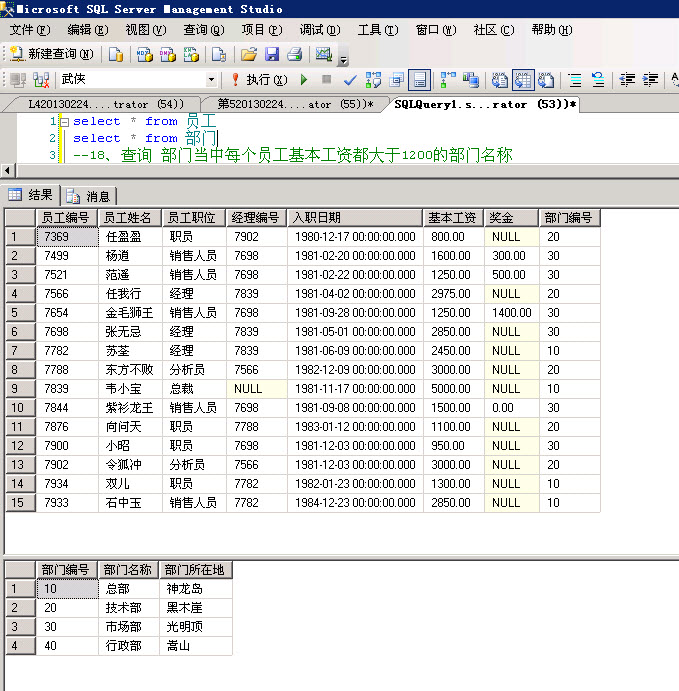Click the Change Connection icon
Viewport: 679px width, 691px height.
coord(41,79)
